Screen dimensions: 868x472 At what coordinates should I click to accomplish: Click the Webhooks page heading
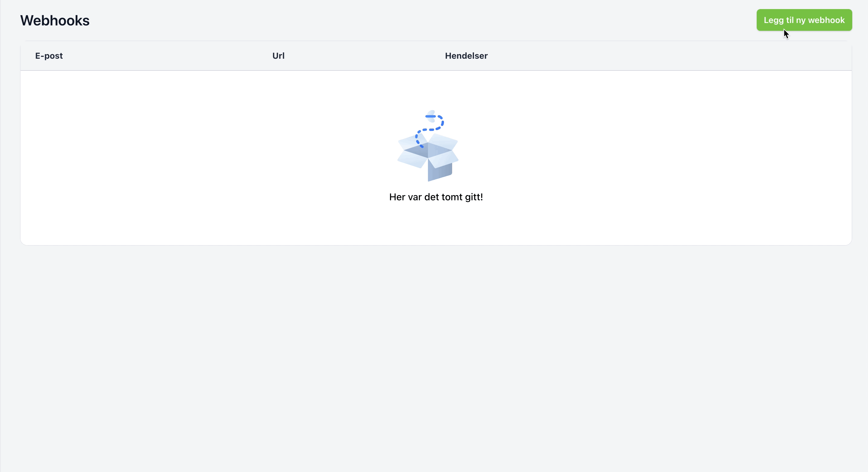point(55,21)
